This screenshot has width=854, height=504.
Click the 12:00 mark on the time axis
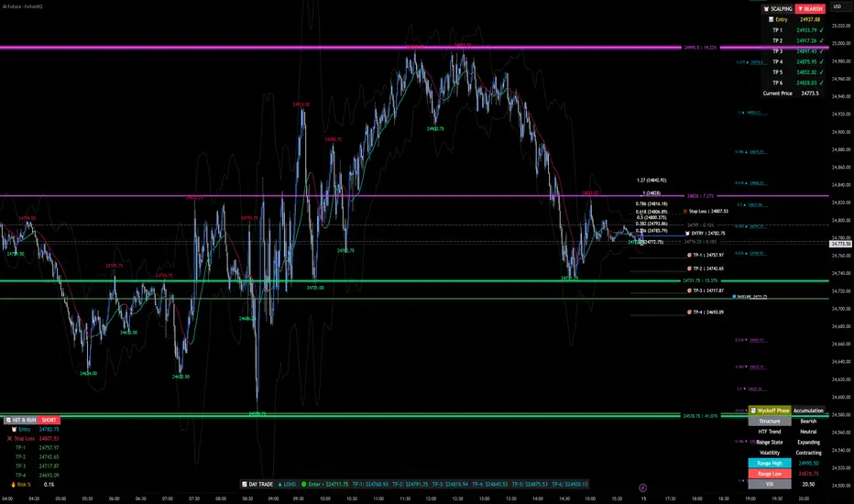pos(431,499)
